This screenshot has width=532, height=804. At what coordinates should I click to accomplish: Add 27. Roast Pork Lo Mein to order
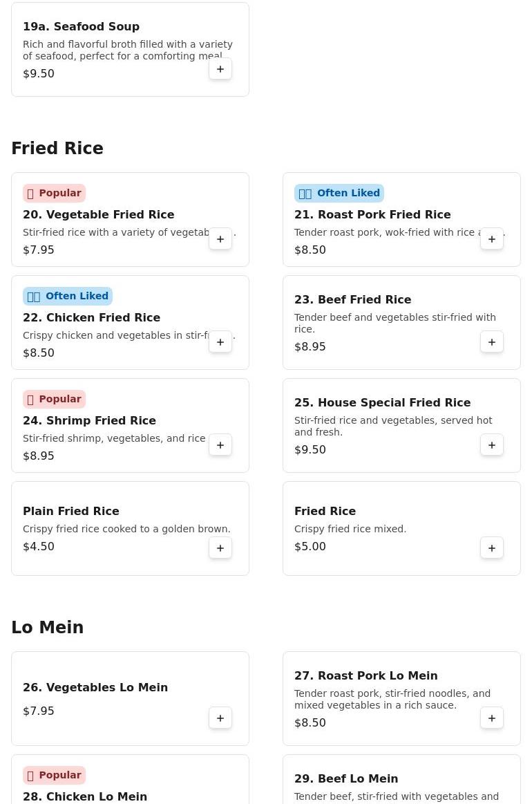coord(492,718)
